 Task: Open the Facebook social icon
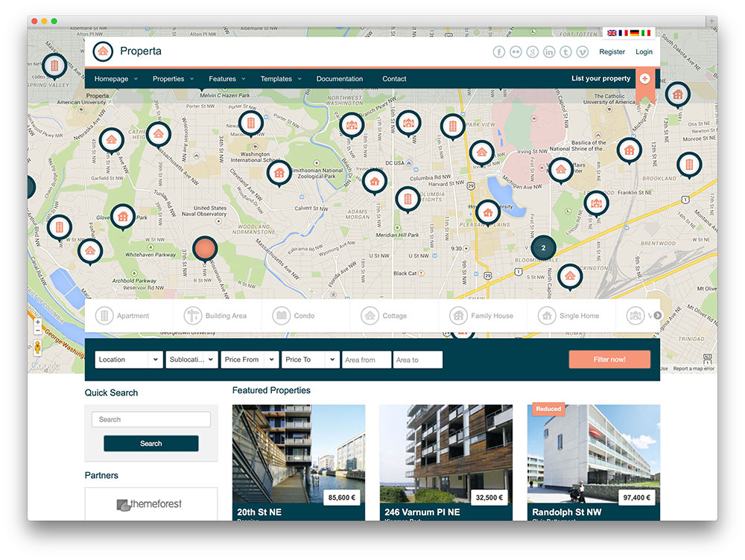[x=498, y=51]
